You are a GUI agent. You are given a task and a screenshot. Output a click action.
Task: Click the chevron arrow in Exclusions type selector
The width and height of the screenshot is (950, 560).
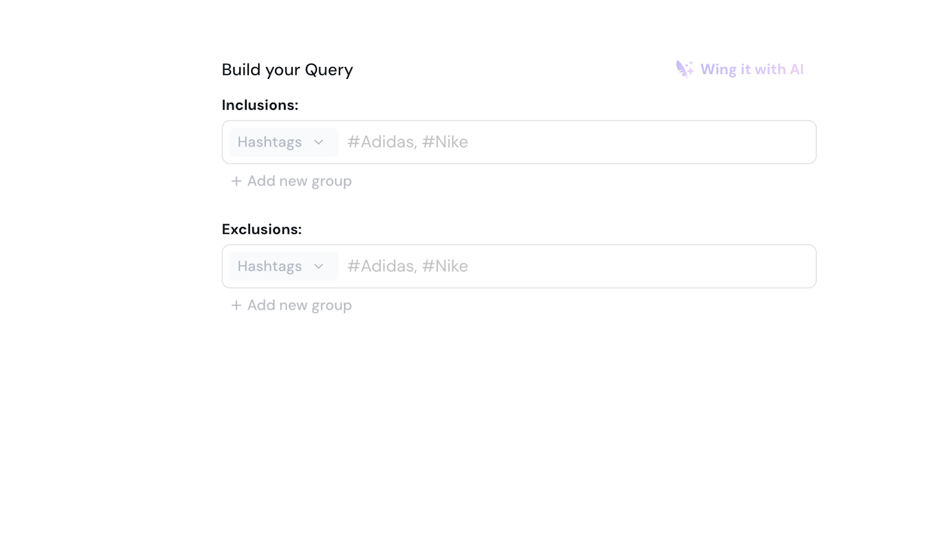319,266
